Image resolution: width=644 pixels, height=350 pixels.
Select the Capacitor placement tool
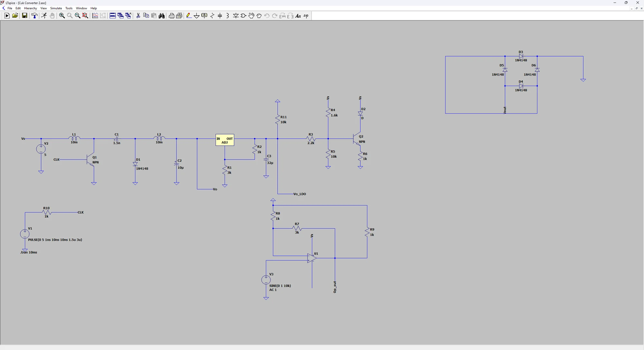tap(220, 16)
